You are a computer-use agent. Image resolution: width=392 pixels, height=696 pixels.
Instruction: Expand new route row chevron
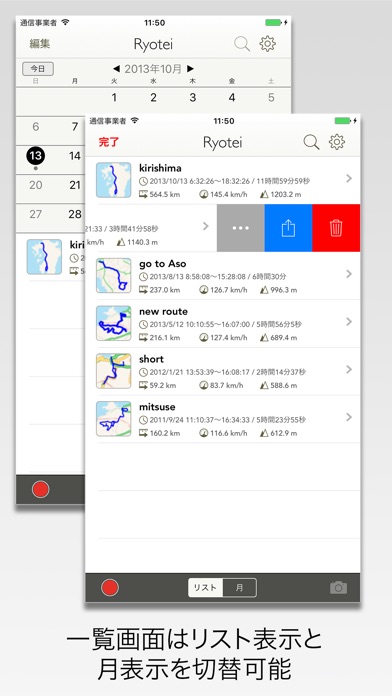pos(349,321)
